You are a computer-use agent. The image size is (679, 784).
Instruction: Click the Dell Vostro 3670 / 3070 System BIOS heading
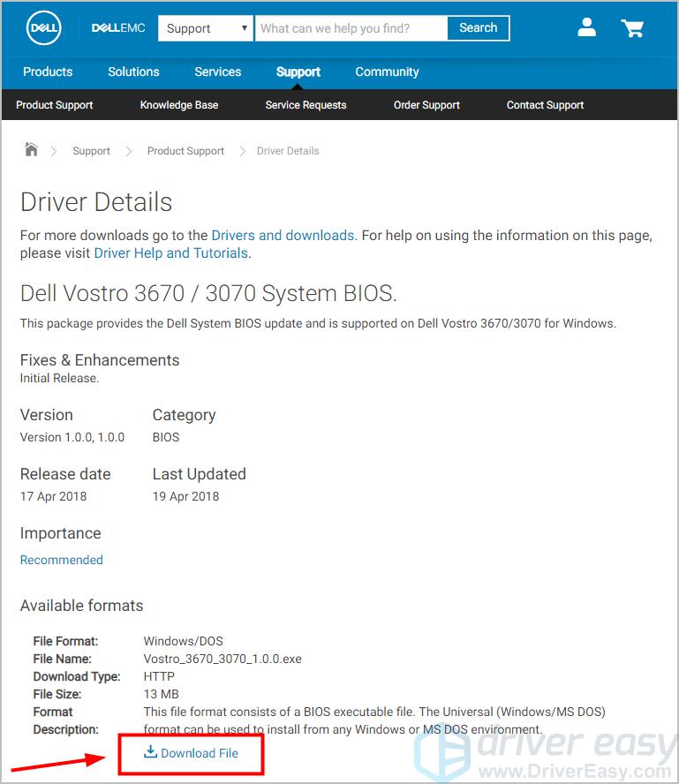click(x=208, y=293)
